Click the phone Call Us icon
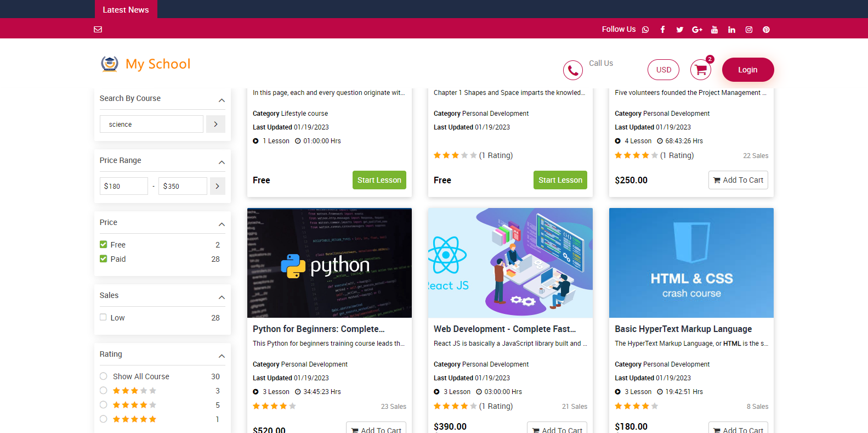The image size is (868, 433). [572, 70]
